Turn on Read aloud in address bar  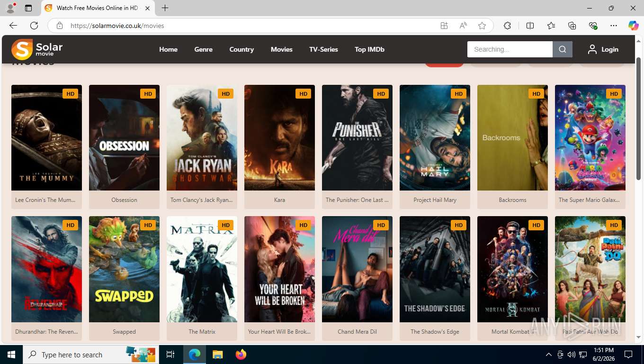[463, 26]
